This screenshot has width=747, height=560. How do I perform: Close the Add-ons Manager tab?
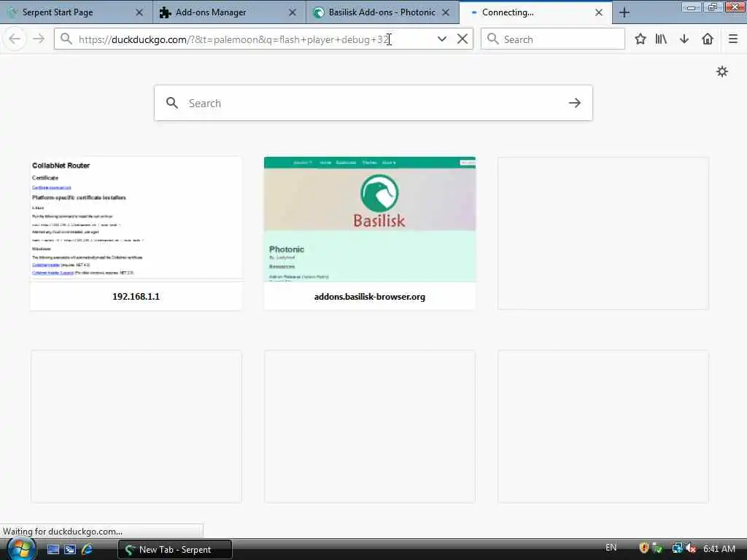pos(293,12)
